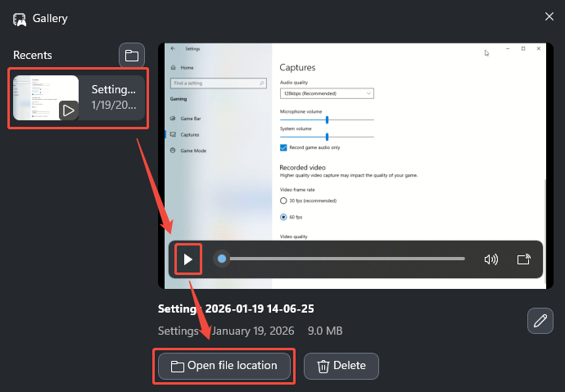565x392 pixels.
Task: Select Game Mode in the Settings sidebar
Action: pyautogui.click(x=193, y=151)
